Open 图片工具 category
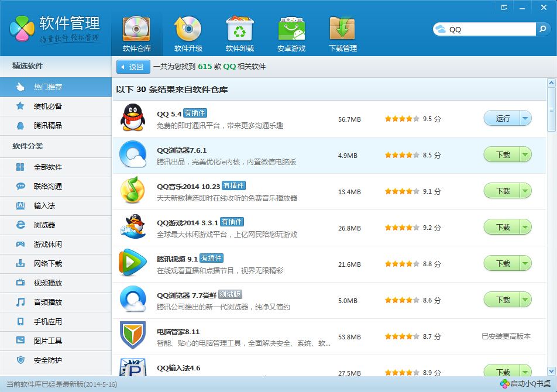557x392 pixels. tap(56, 341)
